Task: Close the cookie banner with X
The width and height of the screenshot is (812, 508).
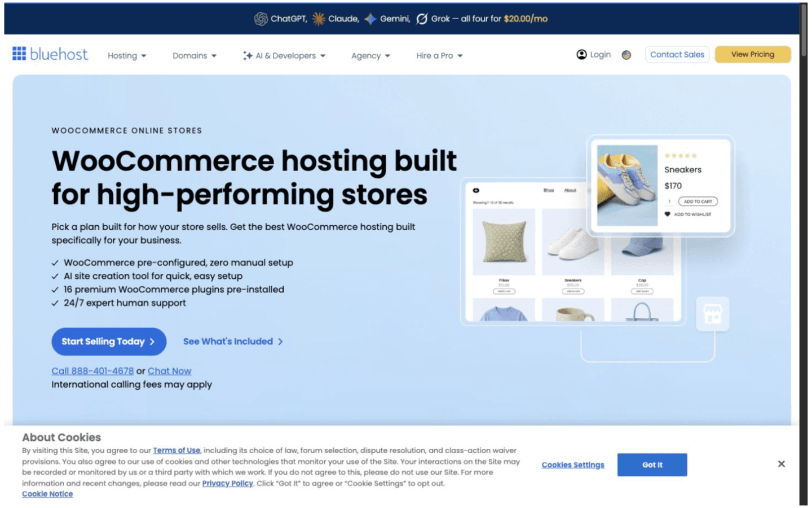Action: [x=781, y=464]
